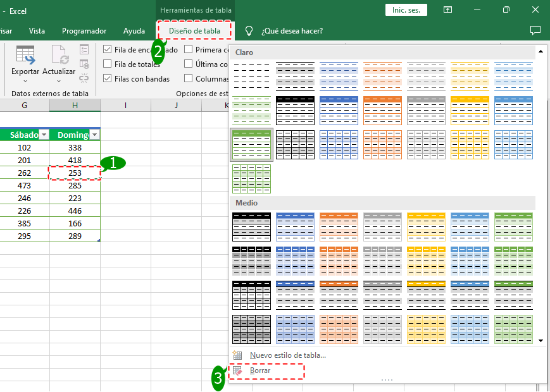The height and width of the screenshot is (392, 550).
Task: Open the Programador tab
Action: point(84,31)
